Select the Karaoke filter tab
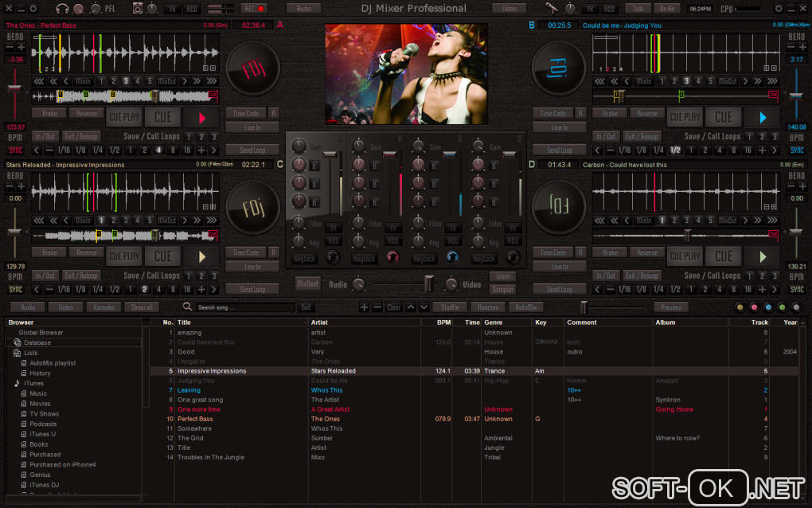This screenshot has width=812, height=508. pyautogui.click(x=103, y=307)
